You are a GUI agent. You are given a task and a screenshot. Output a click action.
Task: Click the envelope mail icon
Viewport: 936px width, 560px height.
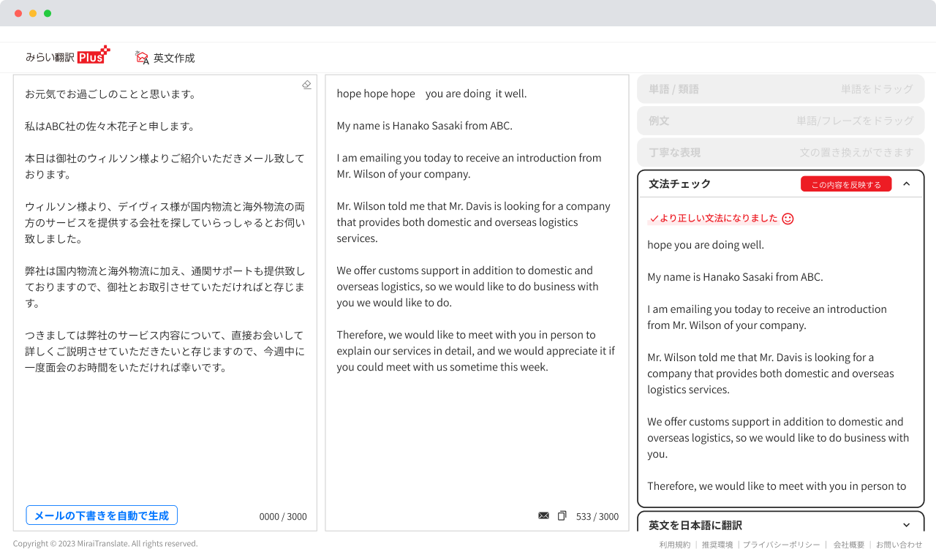click(543, 515)
